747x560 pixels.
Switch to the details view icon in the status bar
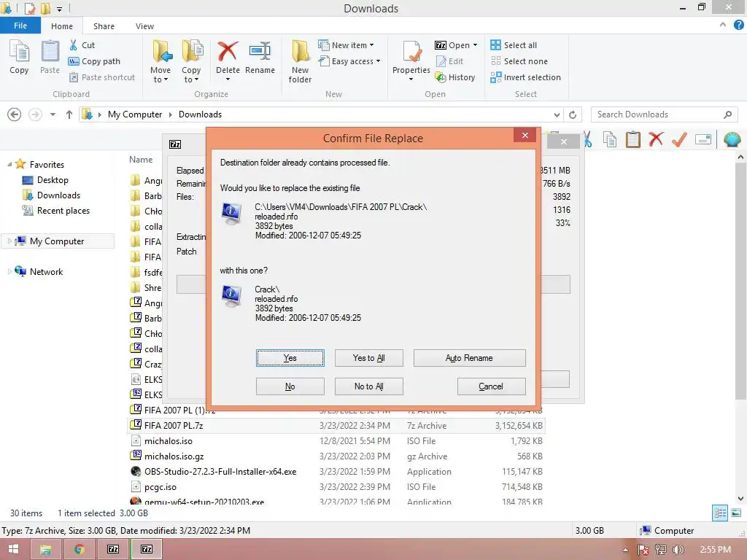720,513
